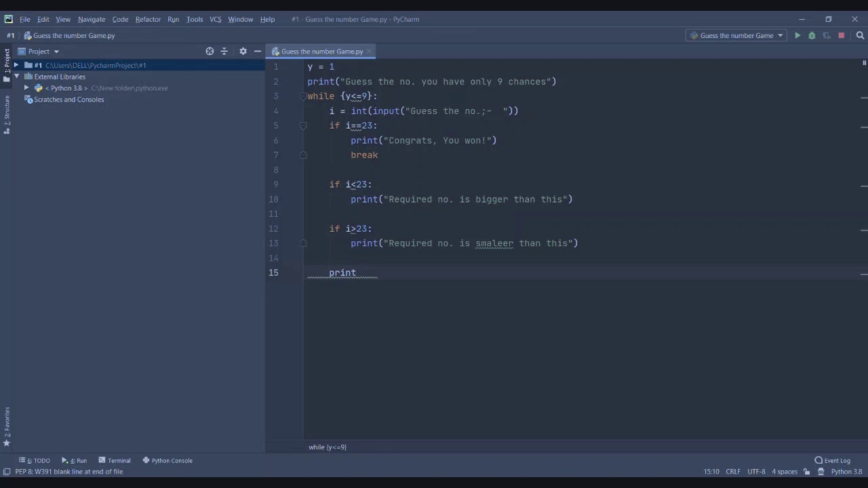Collapse all nodes in Project panel

click(x=224, y=51)
